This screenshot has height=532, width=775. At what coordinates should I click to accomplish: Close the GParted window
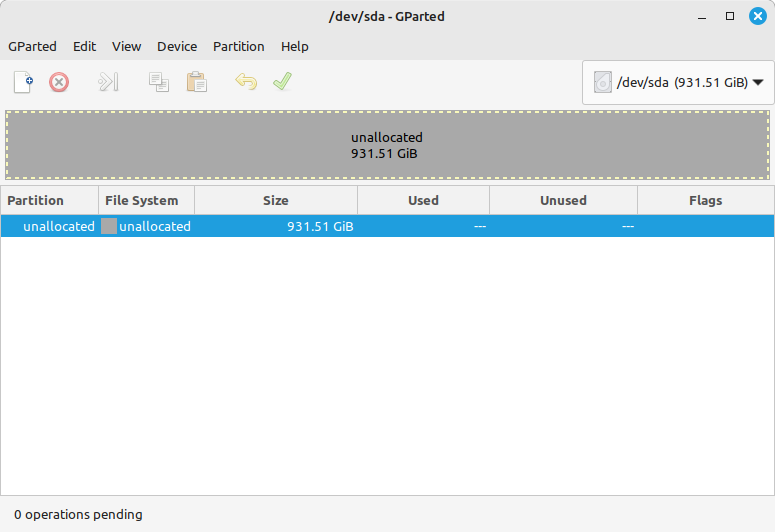coord(758,16)
